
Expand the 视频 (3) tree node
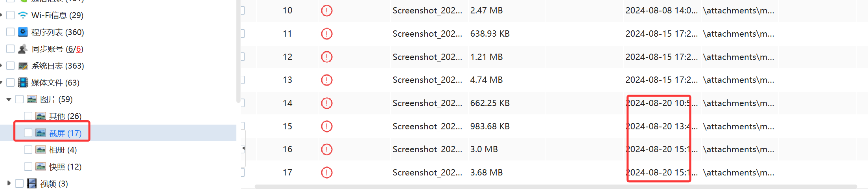click(x=9, y=183)
